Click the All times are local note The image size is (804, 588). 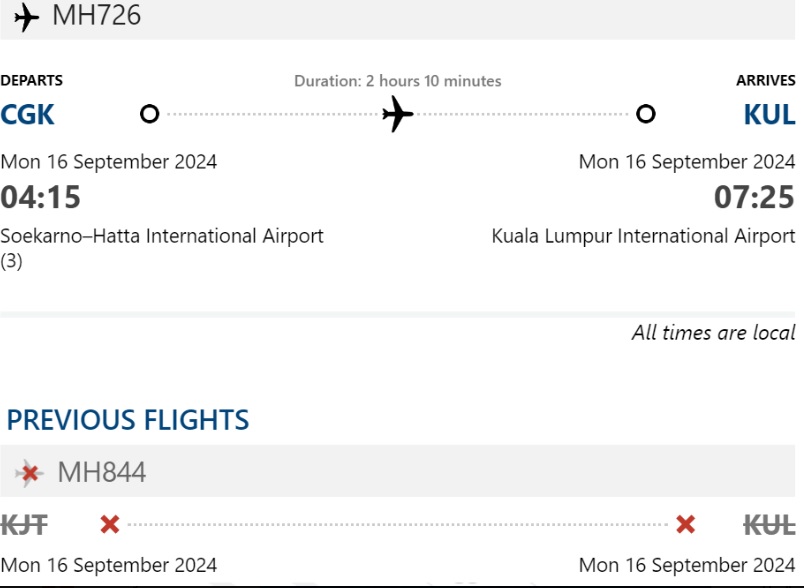point(713,333)
